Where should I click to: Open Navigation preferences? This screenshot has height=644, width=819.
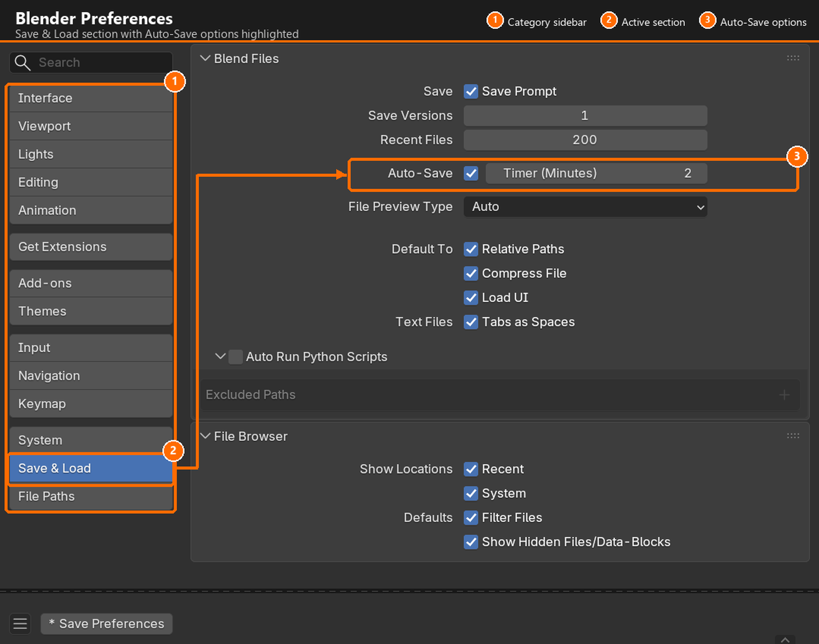click(x=91, y=376)
